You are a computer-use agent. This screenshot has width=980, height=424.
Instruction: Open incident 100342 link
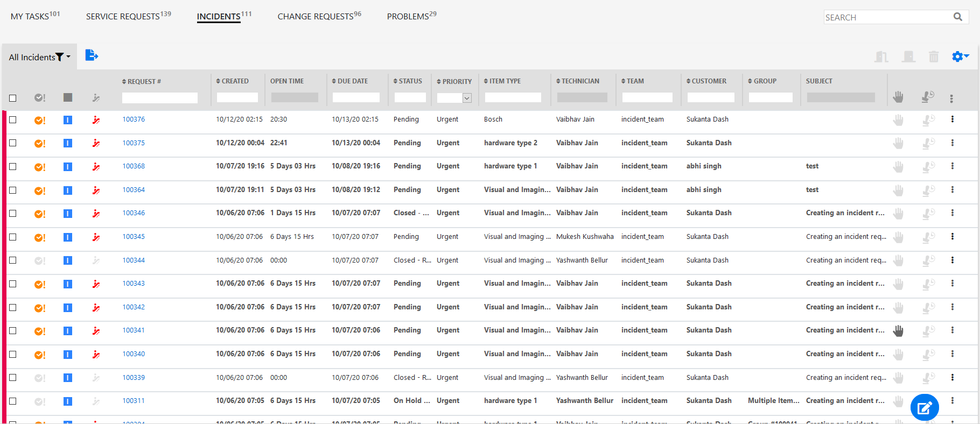(134, 307)
